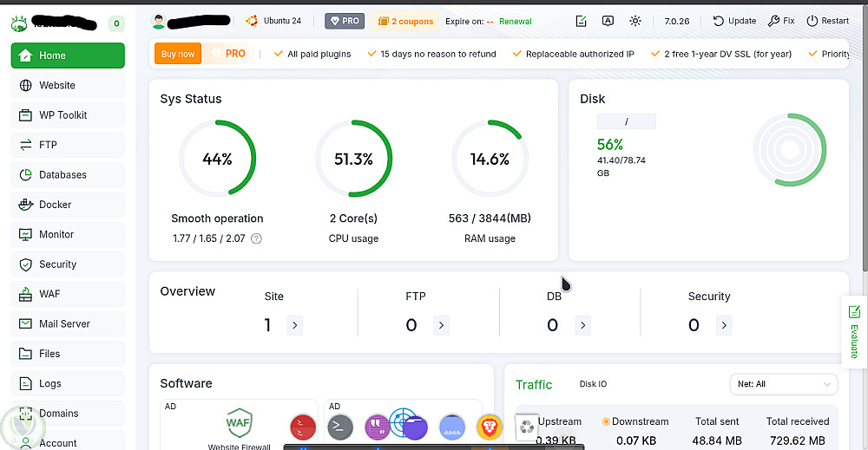Click total sent "48.84 MB"
The width and height of the screenshot is (868, 450).
tap(716, 440)
